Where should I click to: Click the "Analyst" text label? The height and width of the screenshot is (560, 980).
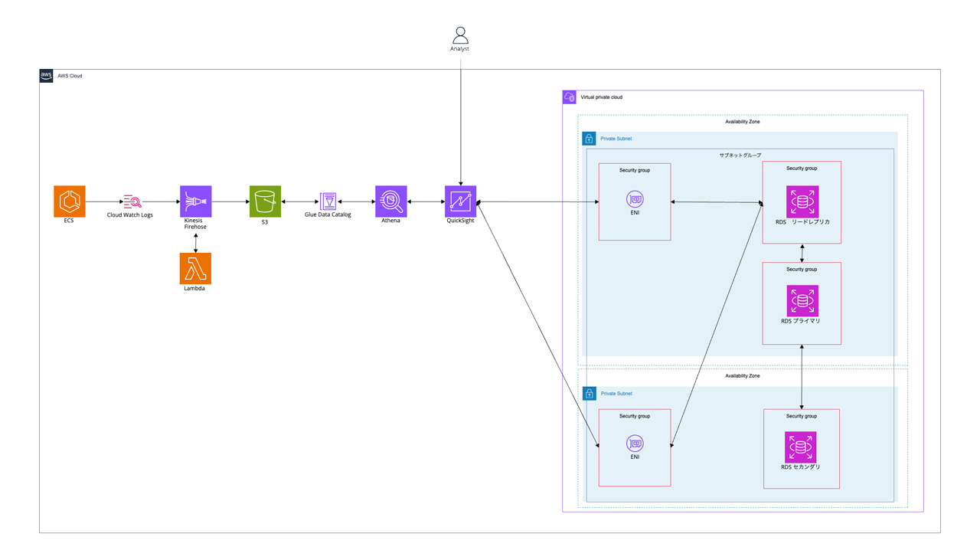(x=460, y=49)
